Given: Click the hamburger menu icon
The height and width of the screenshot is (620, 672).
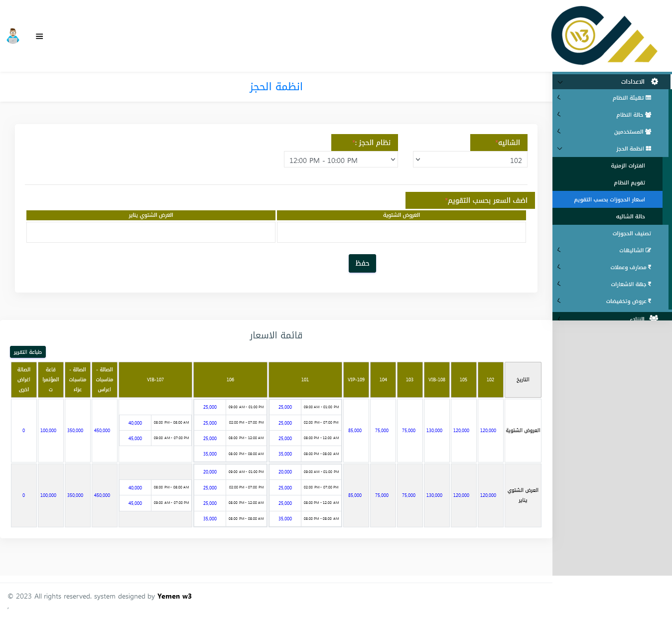Looking at the screenshot, I should 39,36.
